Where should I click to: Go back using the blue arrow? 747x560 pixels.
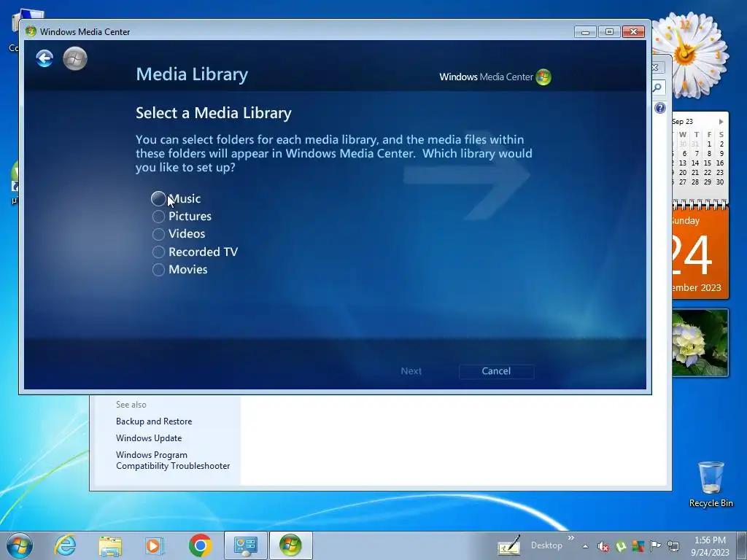pyautogui.click(x=44, y=58)
